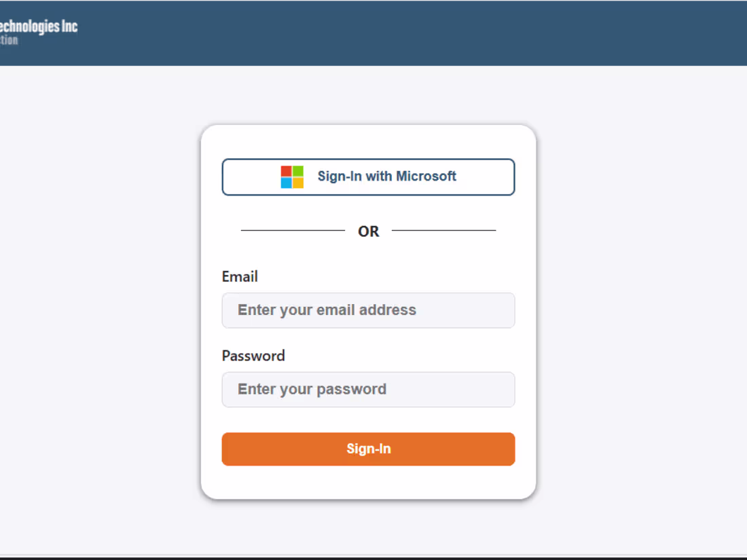Click blank space inside the white login card
Image resolution: width=747 pixels, height=560 pixels.
pyautogui.click(x=368, y=482)
